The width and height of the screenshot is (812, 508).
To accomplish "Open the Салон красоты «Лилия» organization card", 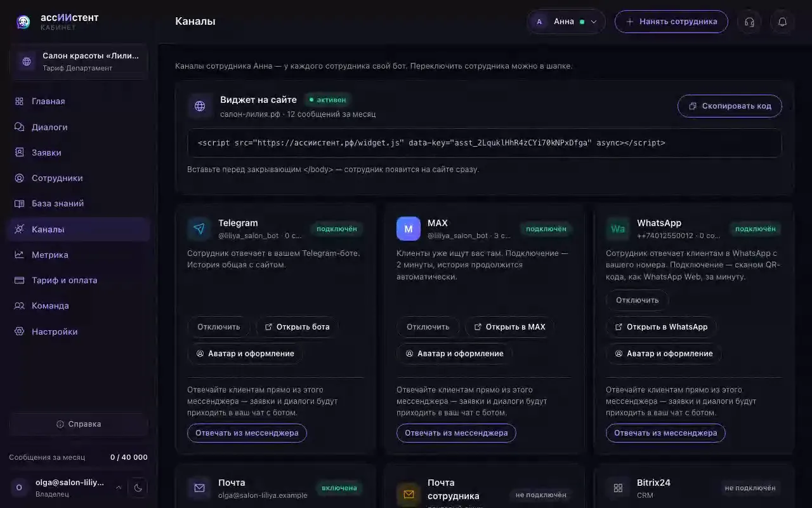I will tap(79, 62).
